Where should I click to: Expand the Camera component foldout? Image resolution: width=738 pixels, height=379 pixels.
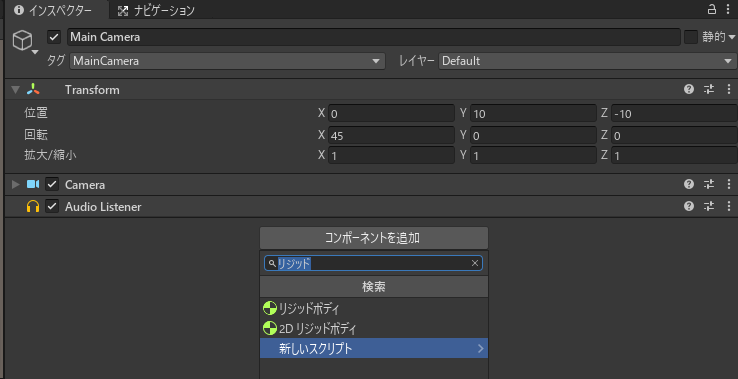tap(16, 184)
